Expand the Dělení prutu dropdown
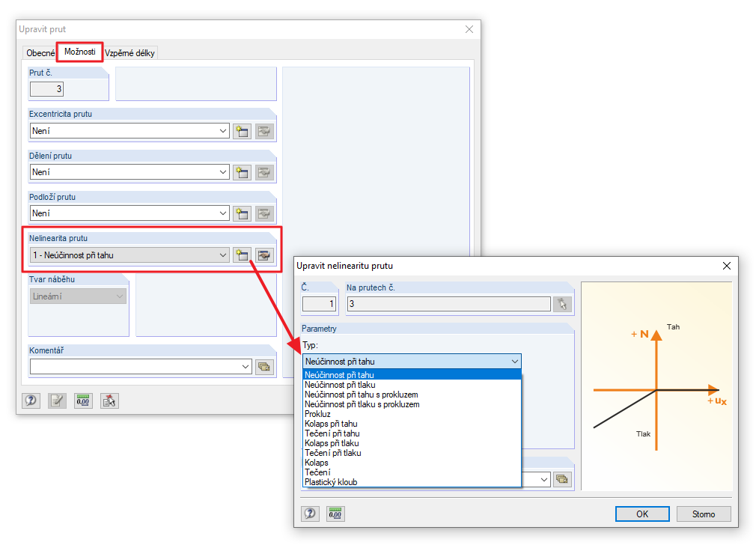 coord(223,172)
